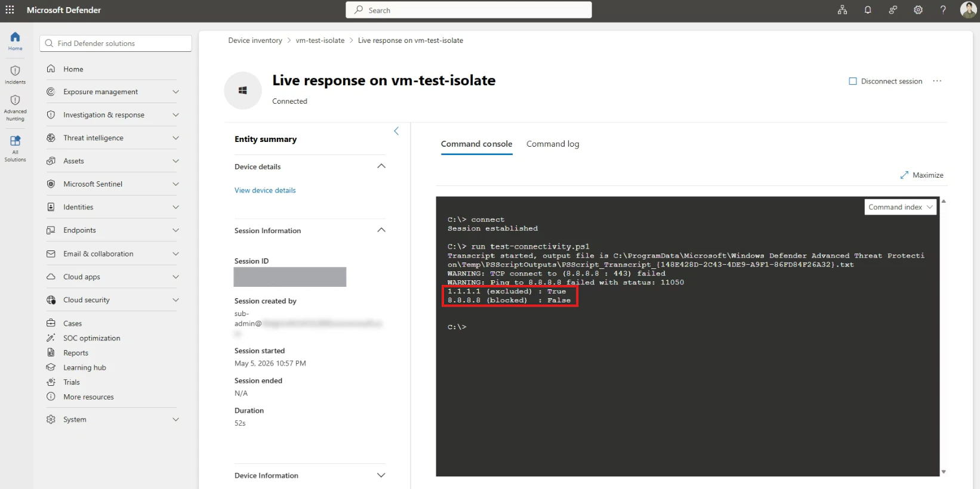
Task: Click the console scrollbar down arrow
Action: click(x=944, y=472)
